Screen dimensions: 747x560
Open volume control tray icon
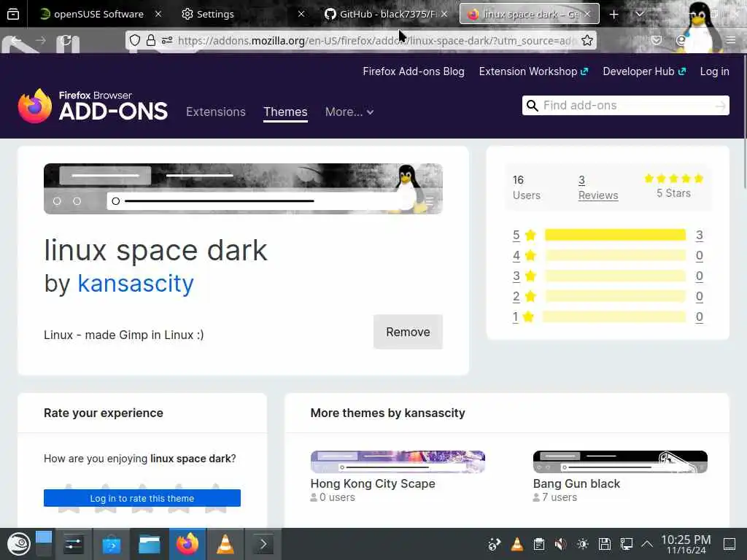[x=561, y=544]
